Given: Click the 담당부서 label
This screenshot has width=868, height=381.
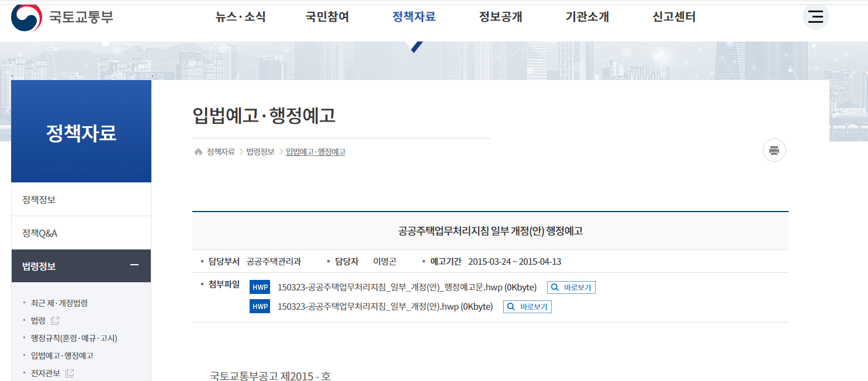Looking at the screenshot, I should coord(224,261).
